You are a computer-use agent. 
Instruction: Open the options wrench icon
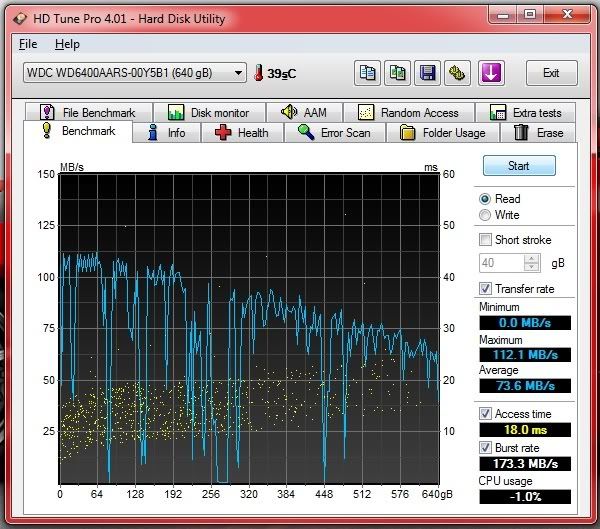click(x=458, y=73)
